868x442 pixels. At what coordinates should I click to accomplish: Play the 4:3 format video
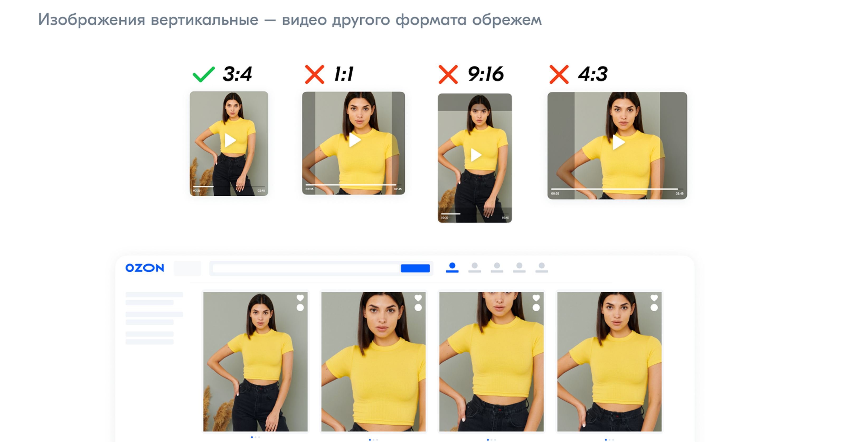(618, 142)
